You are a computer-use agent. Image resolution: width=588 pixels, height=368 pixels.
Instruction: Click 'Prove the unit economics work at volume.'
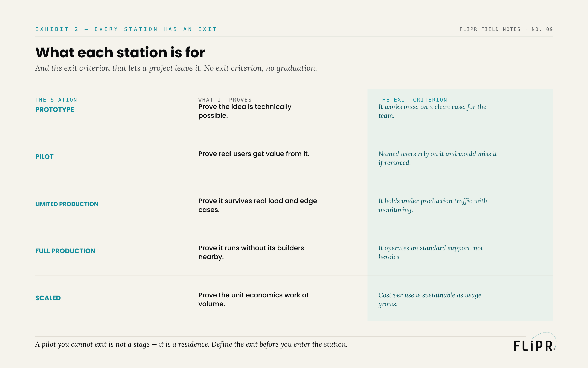coord(253,299)
